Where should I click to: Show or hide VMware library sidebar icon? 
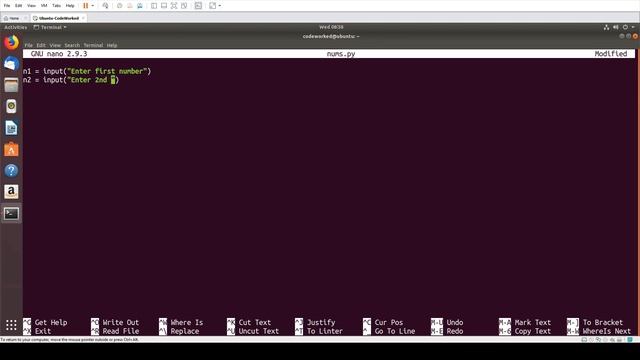(x=154, y=6)
